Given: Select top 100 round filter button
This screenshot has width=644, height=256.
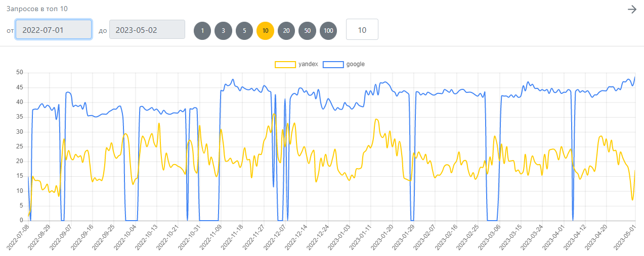Looking at the screenshot, I should point(328,30).
